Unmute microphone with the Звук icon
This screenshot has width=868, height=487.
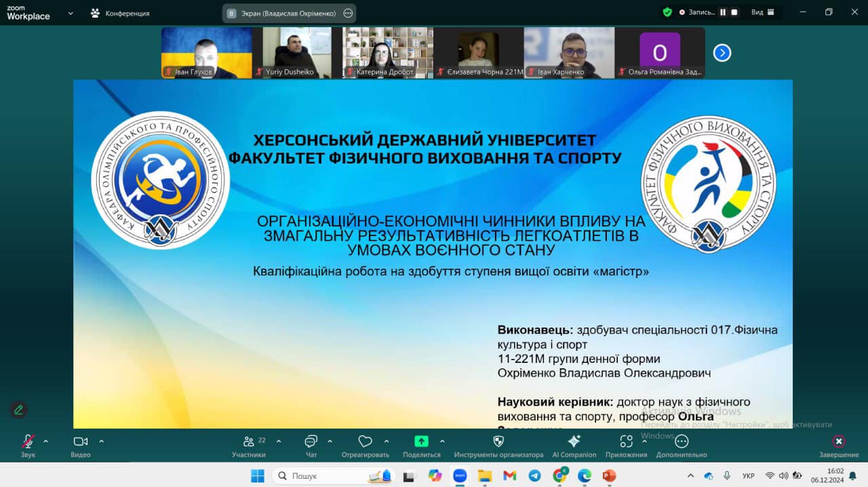[x=28, y=442]
